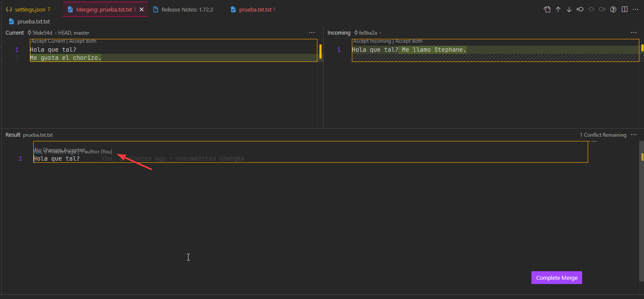This screenshot has height=299, width=644.
Task: Toggle Accept Current for the conflict
Action: pyautogui.click(x=48, y=41)
